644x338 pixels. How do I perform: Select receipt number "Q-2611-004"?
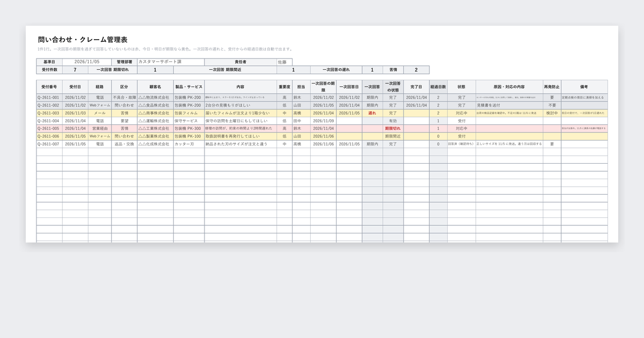(49, 121)
